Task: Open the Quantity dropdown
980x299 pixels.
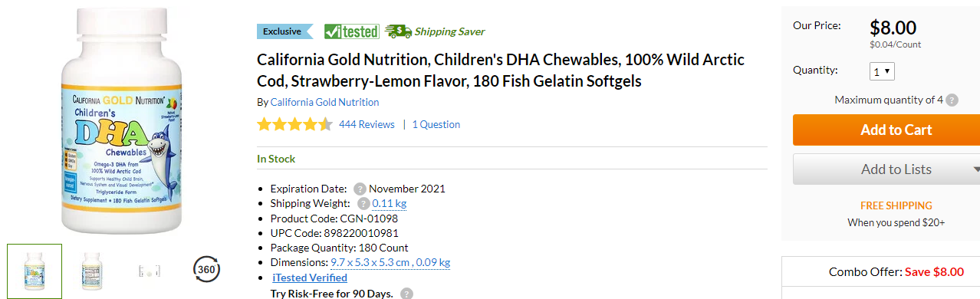Action: (x=883, y=71)
